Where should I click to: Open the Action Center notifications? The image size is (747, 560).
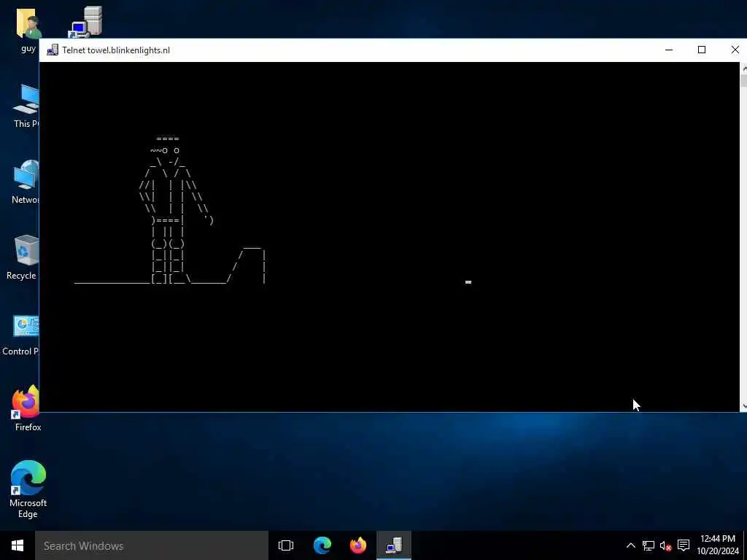click(684, 545)
